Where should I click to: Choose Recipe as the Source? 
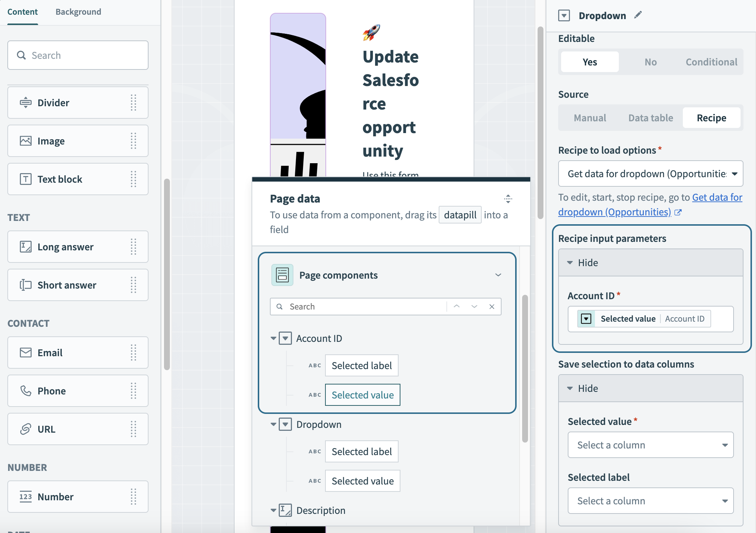click(712, 118)
